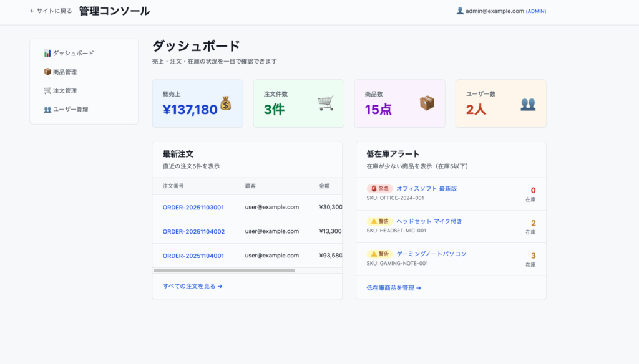
Task: Click the 警告 badge beside ヘッドセット マイク付き
Action: [x=379, y=221]
